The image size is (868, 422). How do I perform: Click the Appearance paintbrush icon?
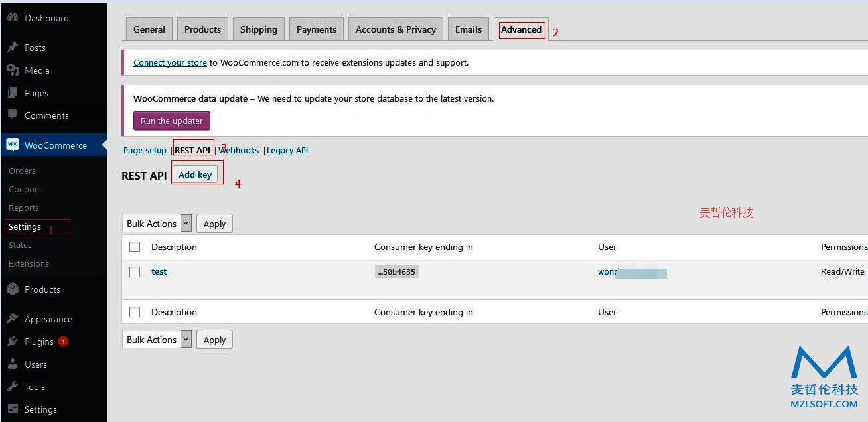click(x=13, y=319)
